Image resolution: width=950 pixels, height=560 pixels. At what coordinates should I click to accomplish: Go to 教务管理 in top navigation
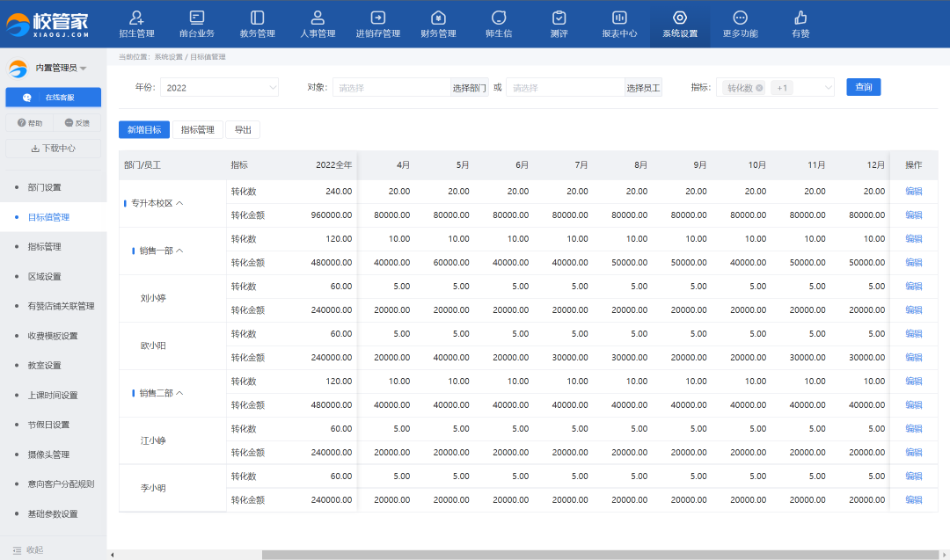[x=257, y=18]
